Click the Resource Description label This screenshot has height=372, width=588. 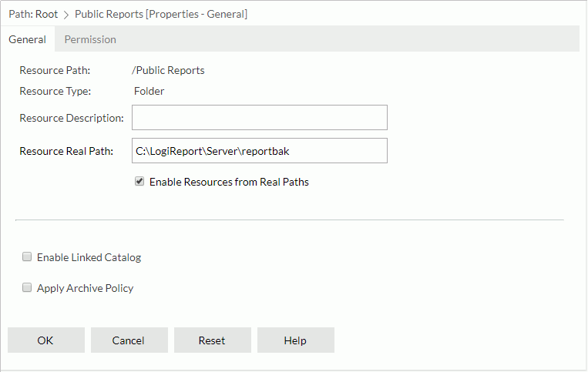pyautogui.click(x=71, y=118)
